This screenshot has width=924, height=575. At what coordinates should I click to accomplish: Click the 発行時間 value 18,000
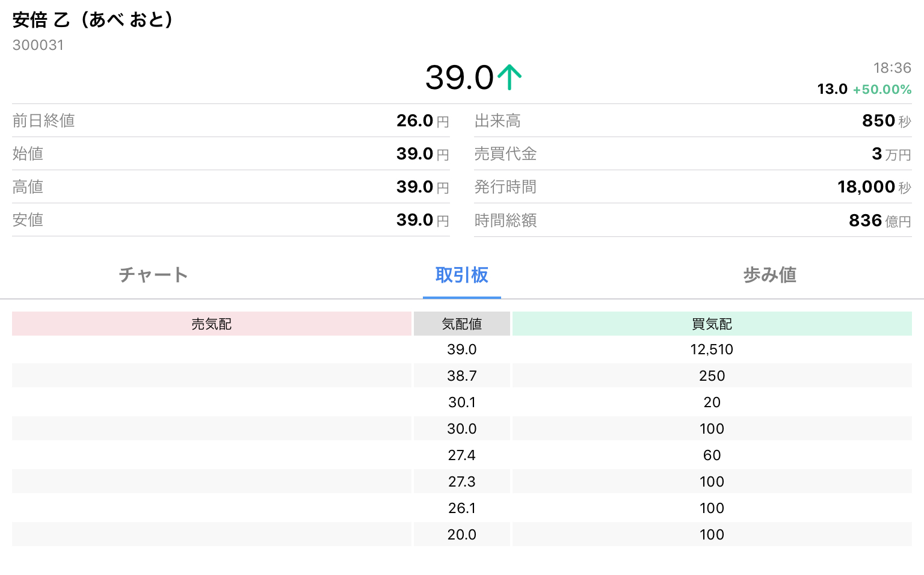(866, 187)
